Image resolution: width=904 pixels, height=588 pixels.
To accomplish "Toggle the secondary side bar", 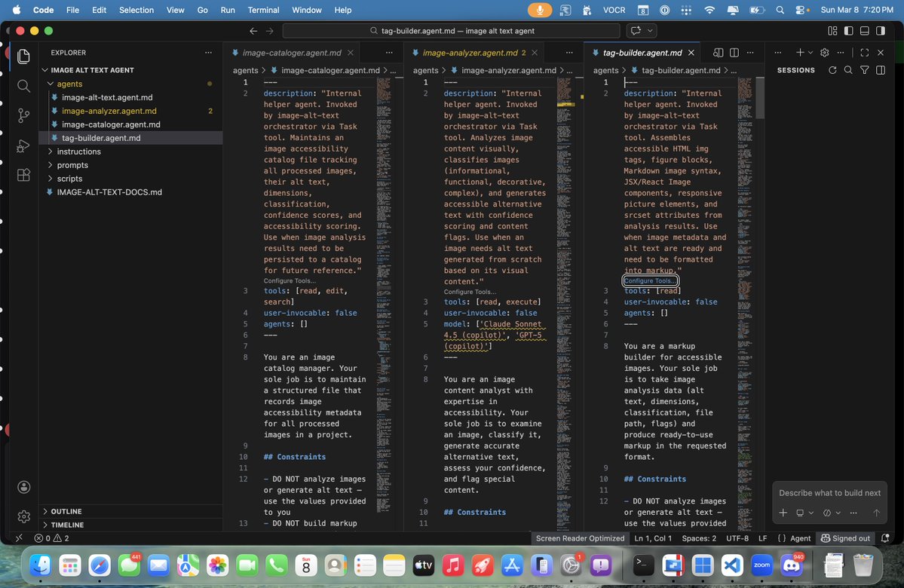I will tap(881, 31).
